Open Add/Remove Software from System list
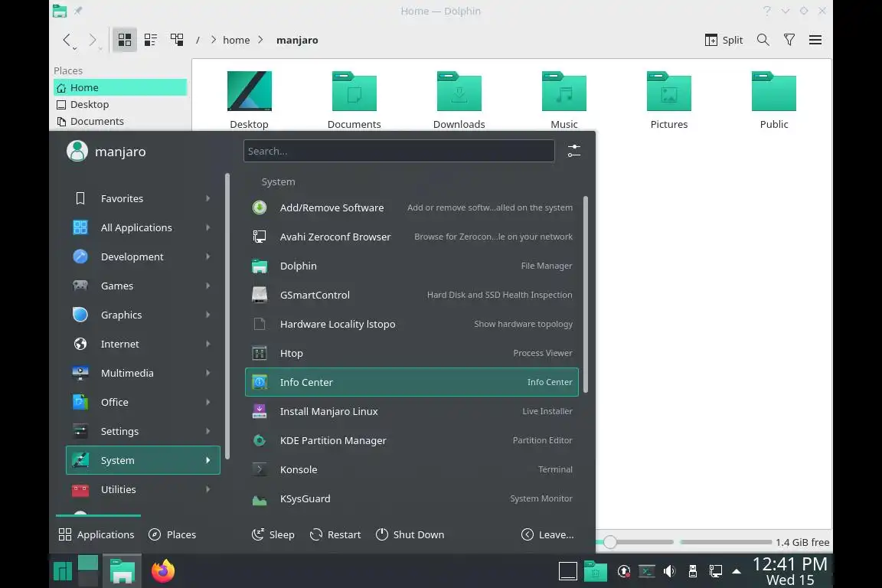The width and height of the screenshot is (882, 588). click(411, 207)
